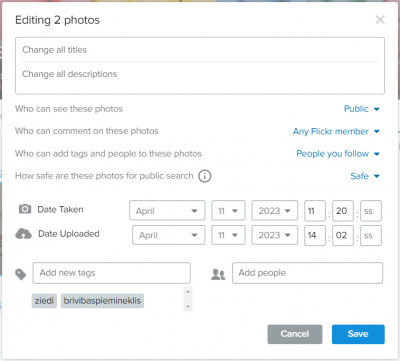Select the ziedi tag chip
The height and width of the screenshot is (361, 400).
coord(44,301)
